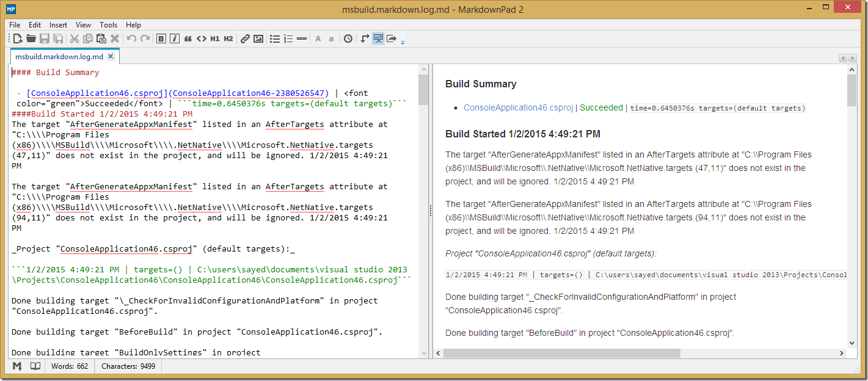
Task: Insert a code block with the <> icon
Action: [x=202, y=38]
